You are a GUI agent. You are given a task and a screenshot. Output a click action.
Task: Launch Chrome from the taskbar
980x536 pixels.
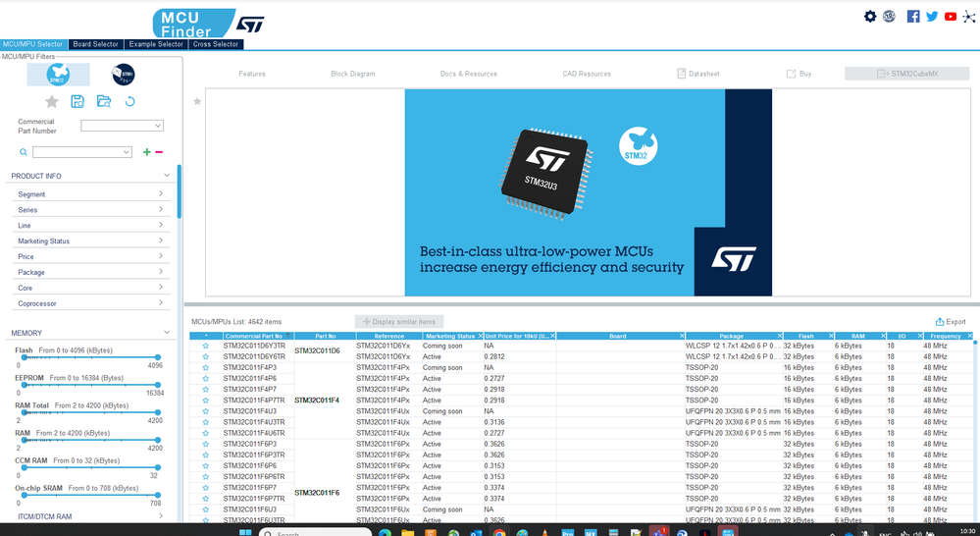(x=498, y=532)
